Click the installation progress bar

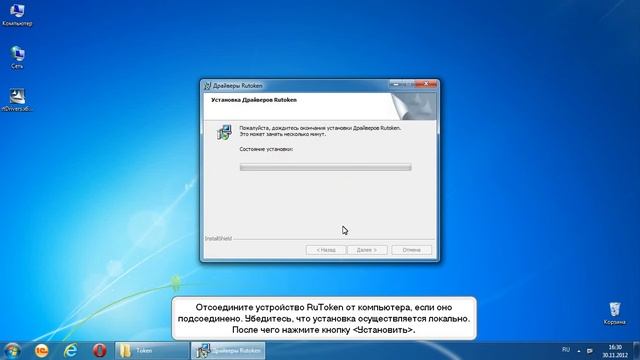point(325,167)
